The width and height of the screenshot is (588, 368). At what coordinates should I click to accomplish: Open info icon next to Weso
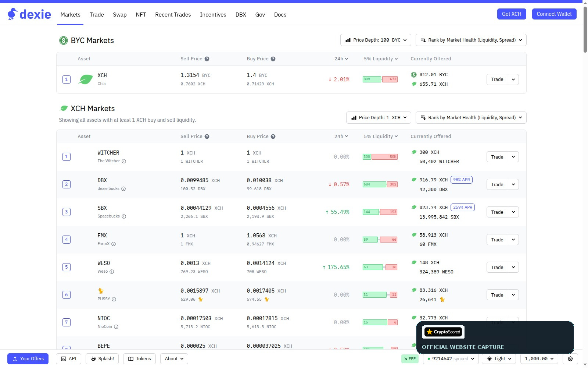click(x=112, y=272)
